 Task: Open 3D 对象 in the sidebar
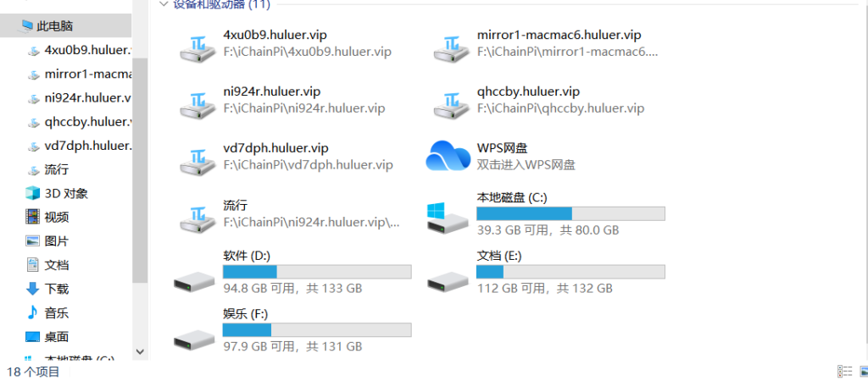point(66,194)
